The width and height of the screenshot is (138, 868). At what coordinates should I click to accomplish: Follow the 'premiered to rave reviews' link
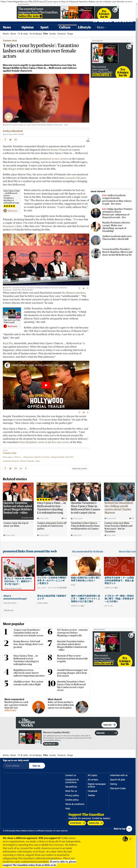54,159
